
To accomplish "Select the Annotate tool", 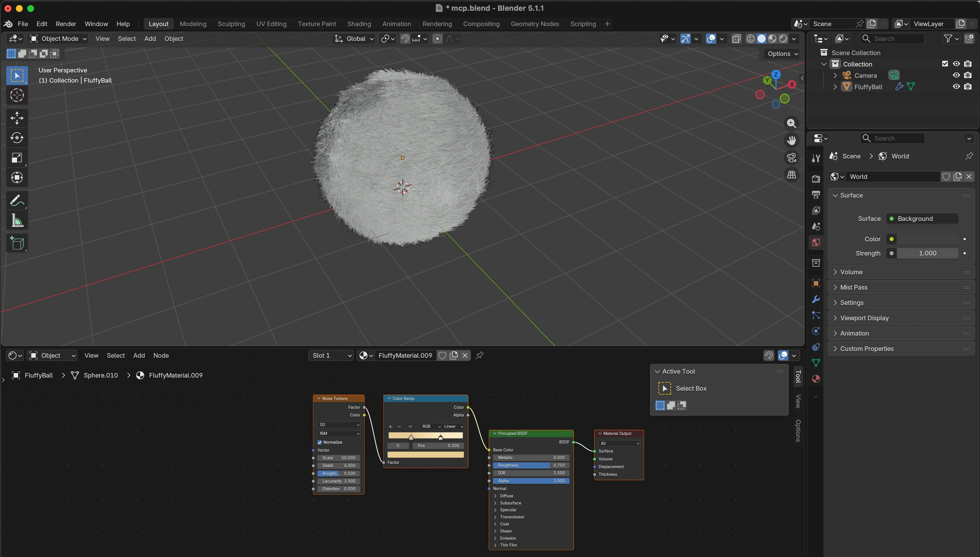I will [17, 200].
